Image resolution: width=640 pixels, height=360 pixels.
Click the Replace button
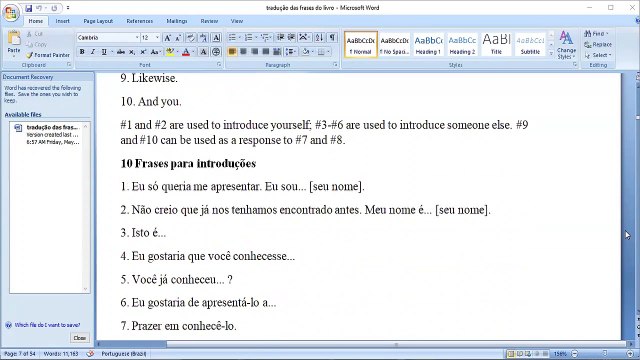click(598, 44)
